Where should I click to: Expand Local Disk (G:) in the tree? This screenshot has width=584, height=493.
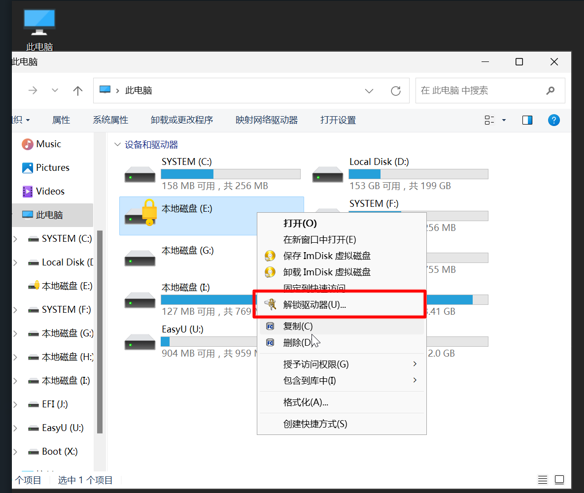tap(15, 334)
